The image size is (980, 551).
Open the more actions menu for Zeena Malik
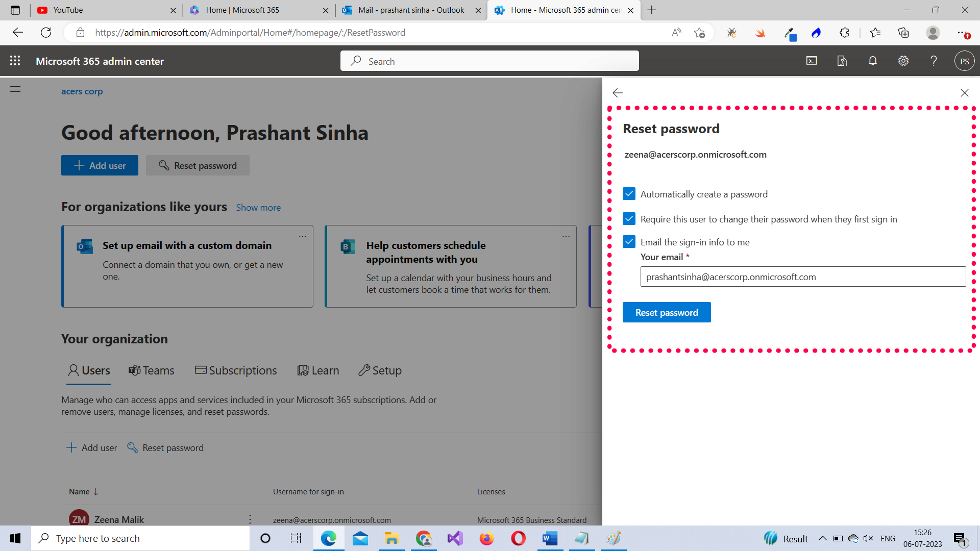250,519
